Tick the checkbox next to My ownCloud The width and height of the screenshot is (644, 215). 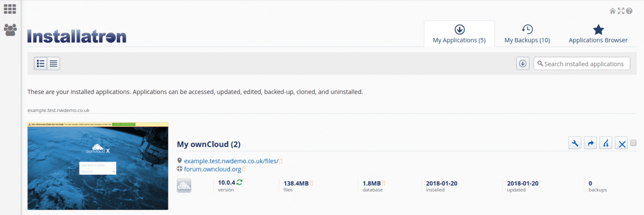tap(633, 143)
